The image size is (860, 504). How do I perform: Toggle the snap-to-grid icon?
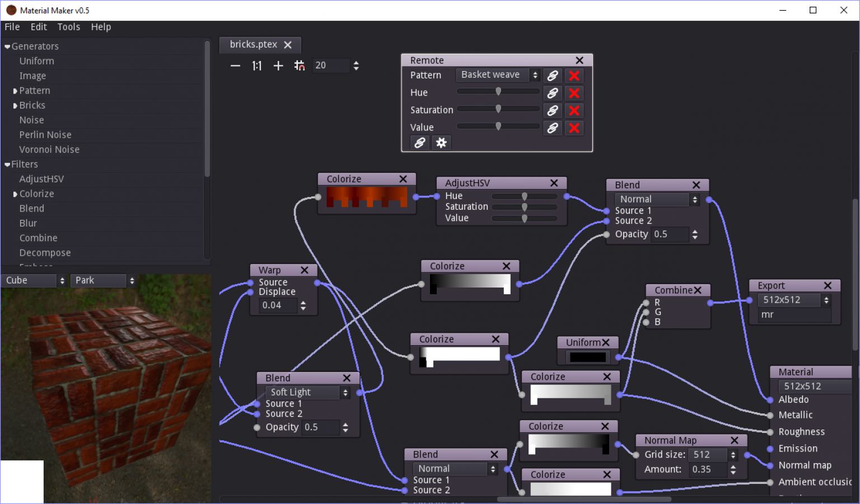point(300,65)
